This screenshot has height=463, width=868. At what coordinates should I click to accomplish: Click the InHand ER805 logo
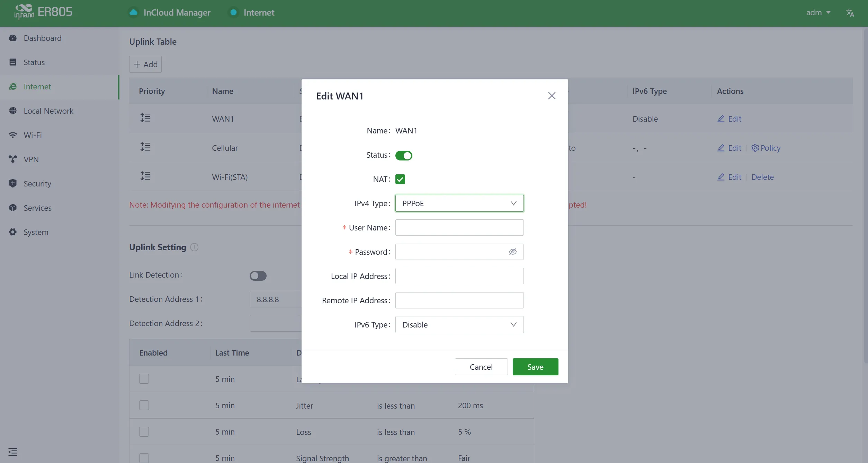point(43,12)
